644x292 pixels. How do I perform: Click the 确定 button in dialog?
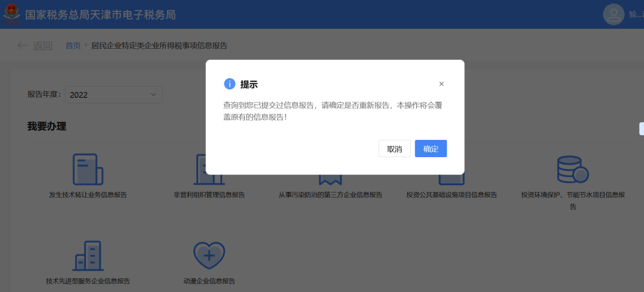(431, 149)
